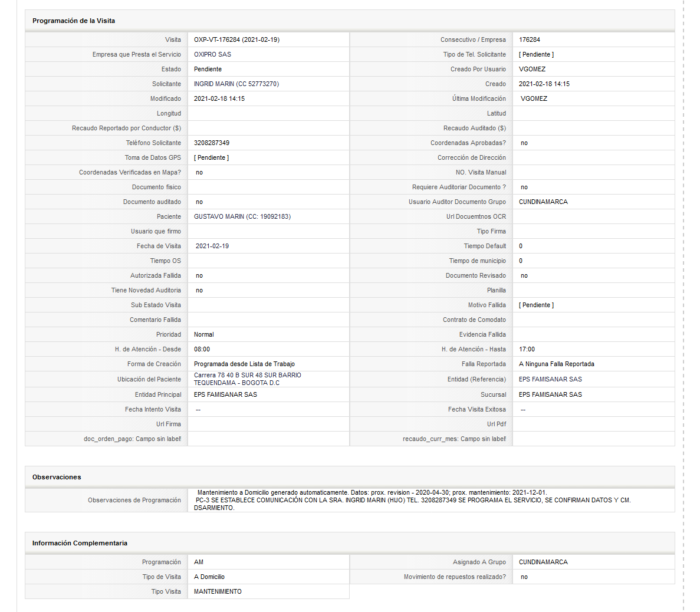Click the Prioridad Normal value
This screenshot has height=612, width=700.
point(203,334)
